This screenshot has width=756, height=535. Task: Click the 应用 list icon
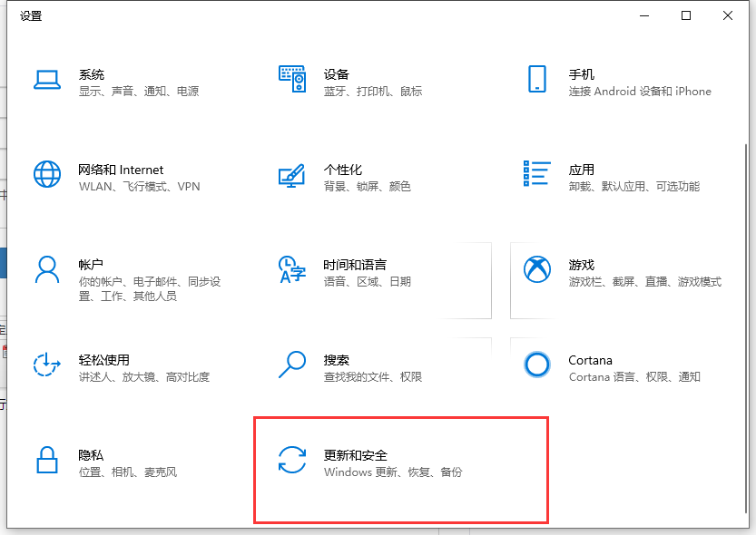[537, 174]
